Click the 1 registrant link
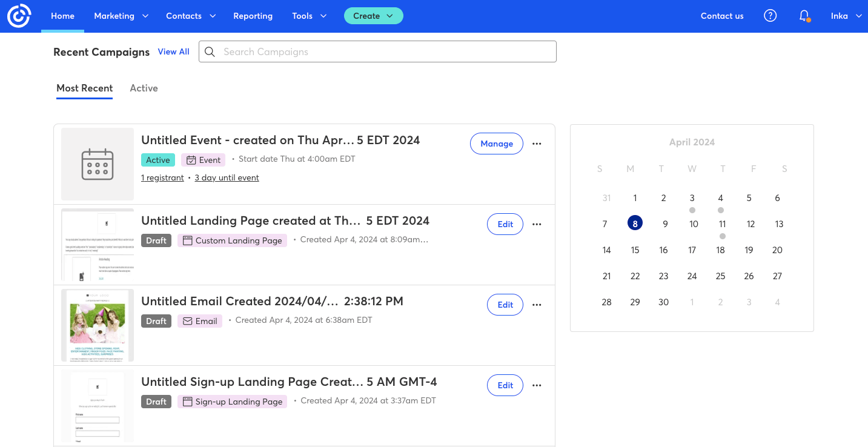 (x=162, y=177)
